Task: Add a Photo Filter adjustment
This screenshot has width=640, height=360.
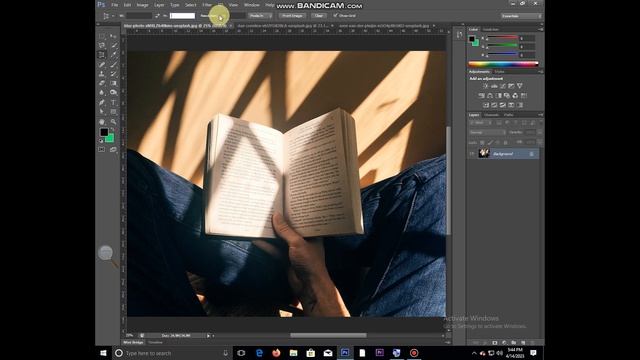Action: (x=506, y=96)
